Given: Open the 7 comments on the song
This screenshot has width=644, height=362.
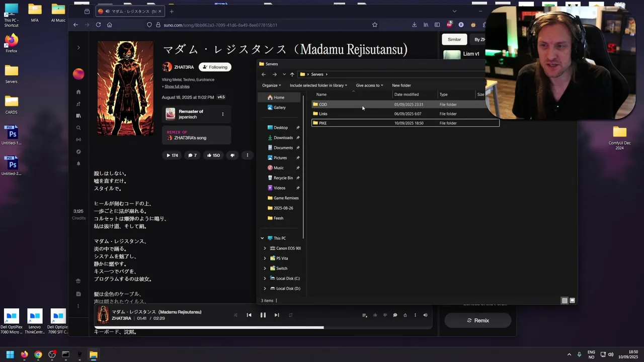Looking at the screenshot, I should point(193,155).
